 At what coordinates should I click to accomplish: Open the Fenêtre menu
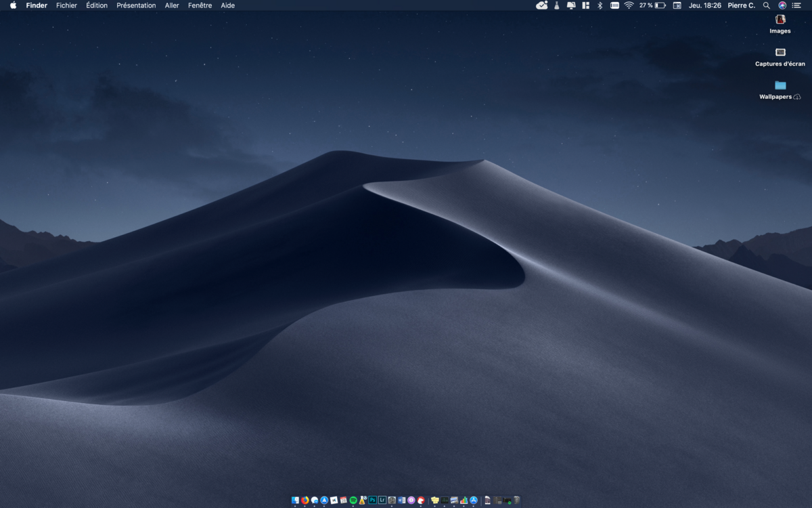coord(200,5)
